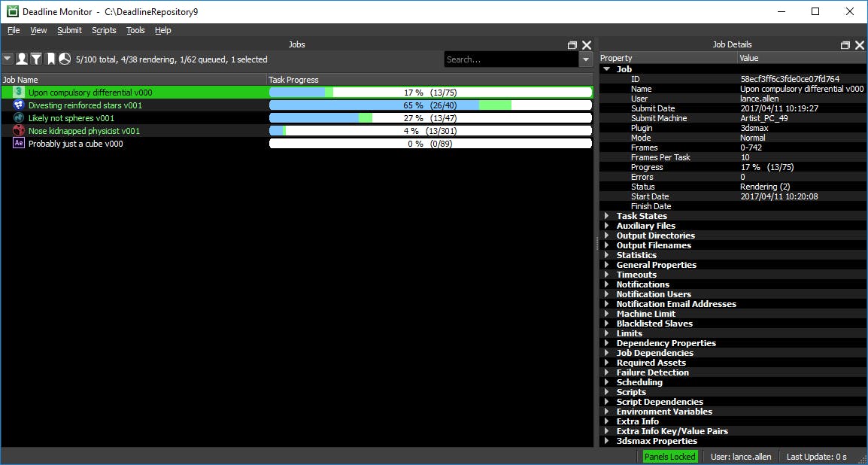Expand the Failure Detection section

click(607, 372)
